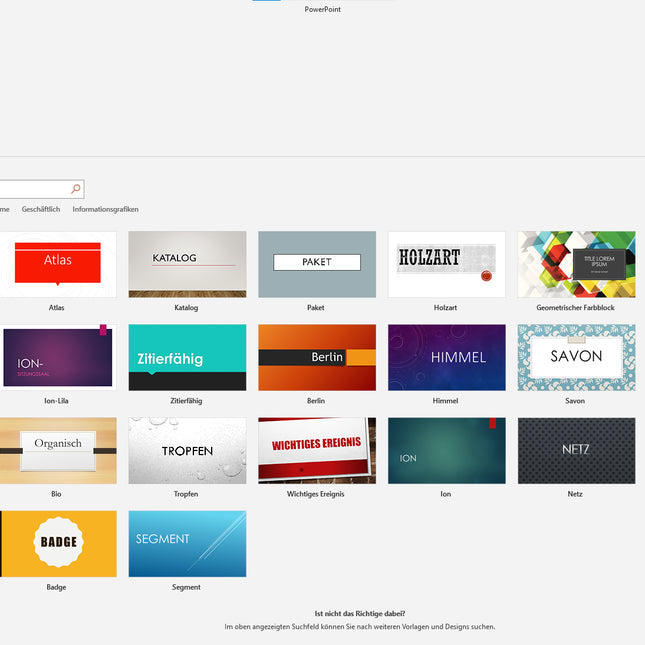Select the Segment template thumbnail
Viewport: 645px width, 645px height.
point(188,544)
